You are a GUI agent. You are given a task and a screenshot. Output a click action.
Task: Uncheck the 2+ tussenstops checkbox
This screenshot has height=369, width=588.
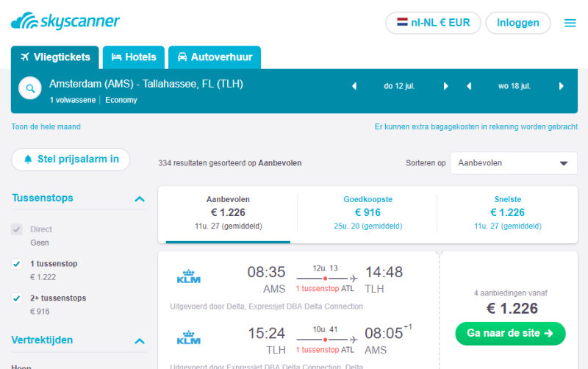pos(17,298)
